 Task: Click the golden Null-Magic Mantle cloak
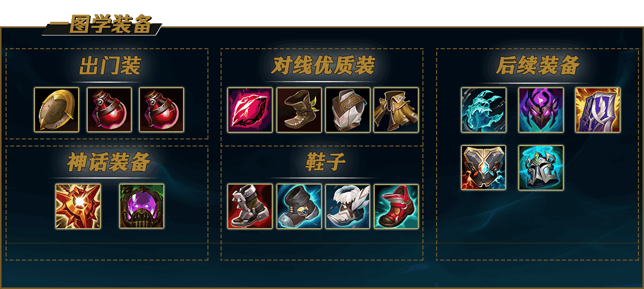[397, 110]
